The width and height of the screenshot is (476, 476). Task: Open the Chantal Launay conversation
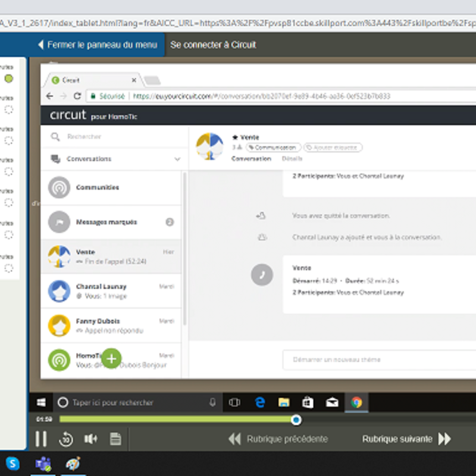pyautogui.click(x=111, y=291)
